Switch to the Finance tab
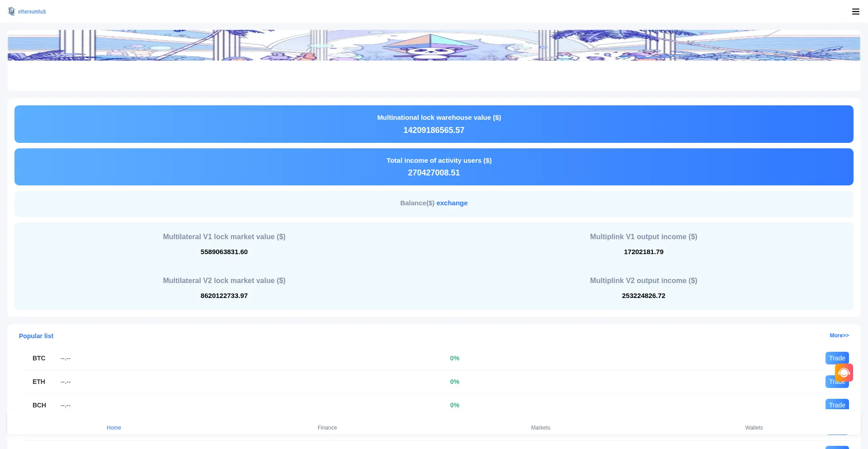The height and width of the screenshot is (449, 868). [327, 427]
